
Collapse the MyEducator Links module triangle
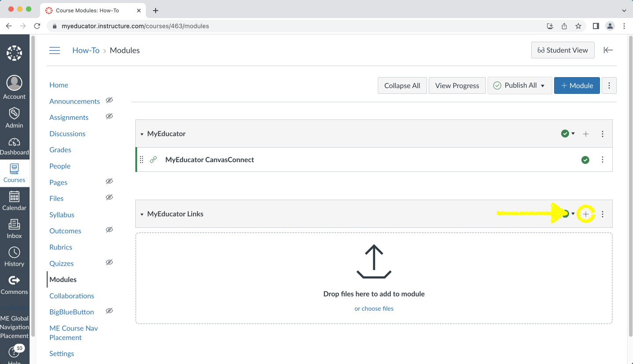point(142,214)
